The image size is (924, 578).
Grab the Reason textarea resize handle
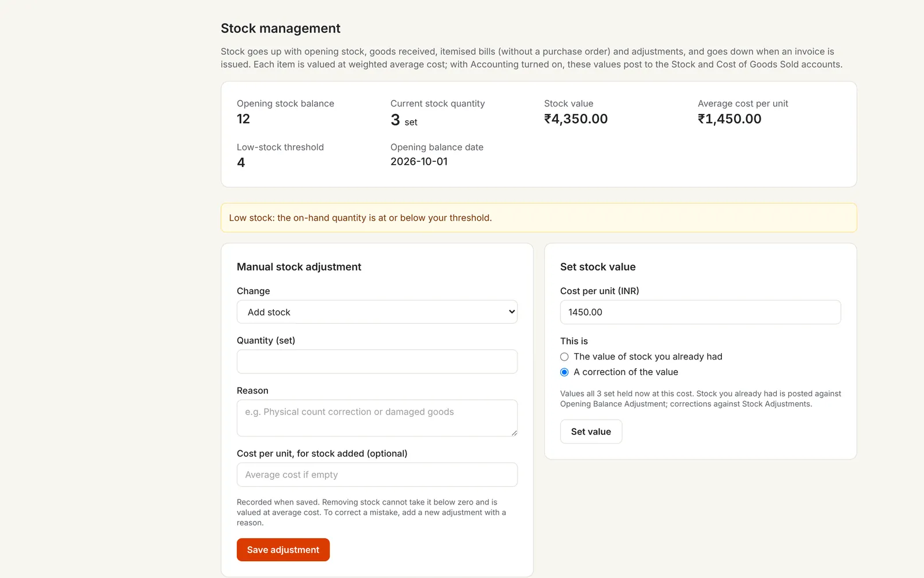(513, 432)
